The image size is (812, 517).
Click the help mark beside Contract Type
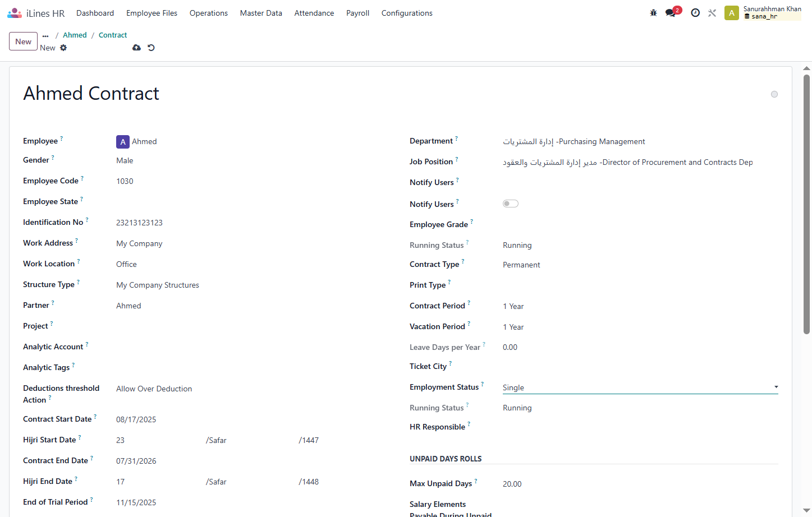pos(463,262)
